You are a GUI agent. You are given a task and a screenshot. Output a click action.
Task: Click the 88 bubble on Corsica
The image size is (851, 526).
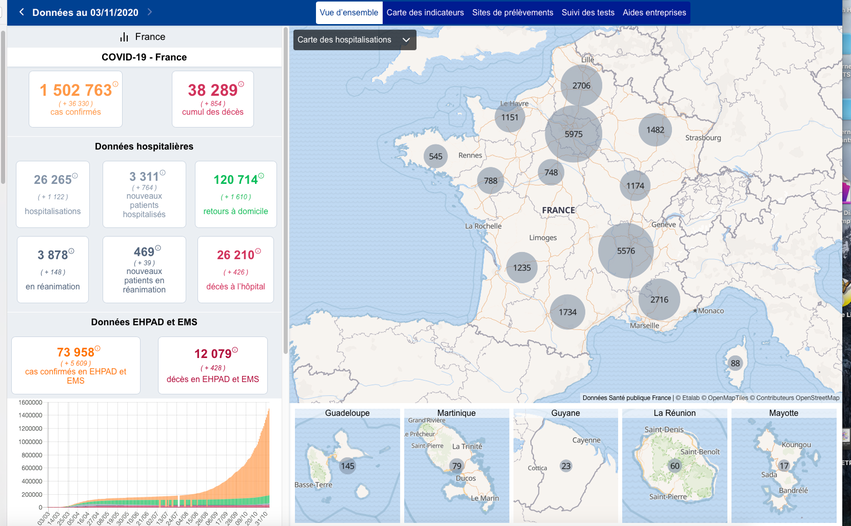click(x=735, y=364)
